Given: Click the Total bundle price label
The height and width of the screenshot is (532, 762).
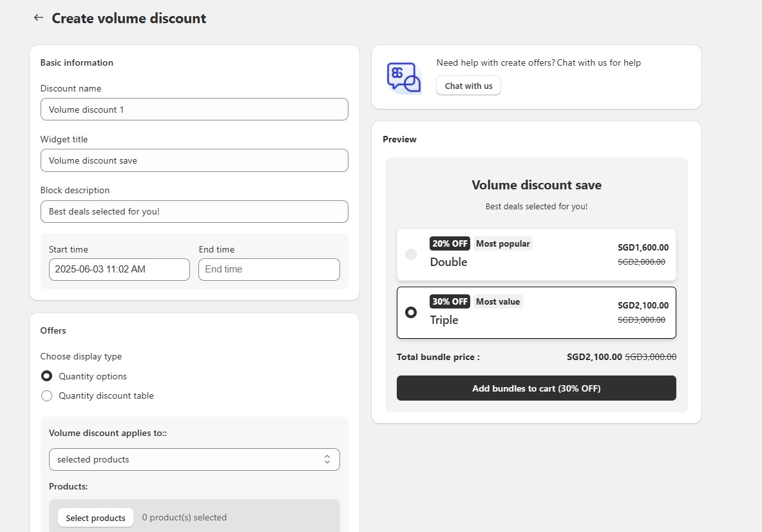Looking at the screenshot, I should coord(439,357).
